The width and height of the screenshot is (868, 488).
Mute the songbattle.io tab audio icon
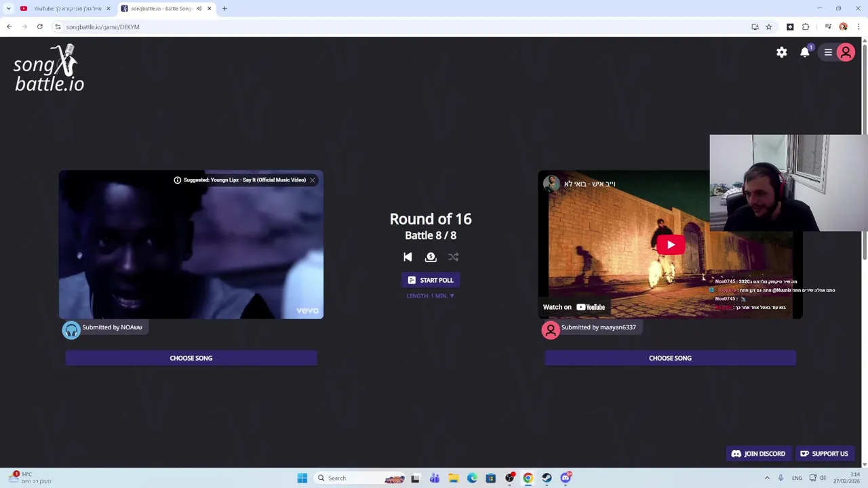199,8
